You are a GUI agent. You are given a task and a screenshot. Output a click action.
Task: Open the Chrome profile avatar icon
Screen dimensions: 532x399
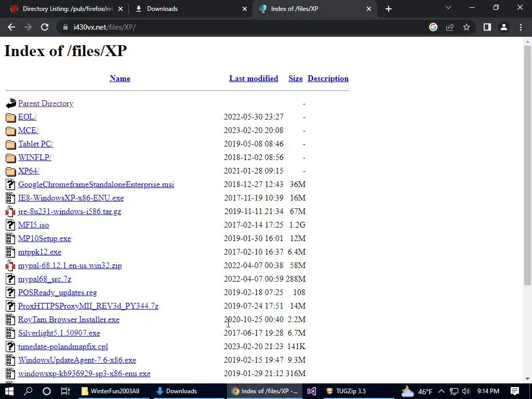click(x=504, y=27)
